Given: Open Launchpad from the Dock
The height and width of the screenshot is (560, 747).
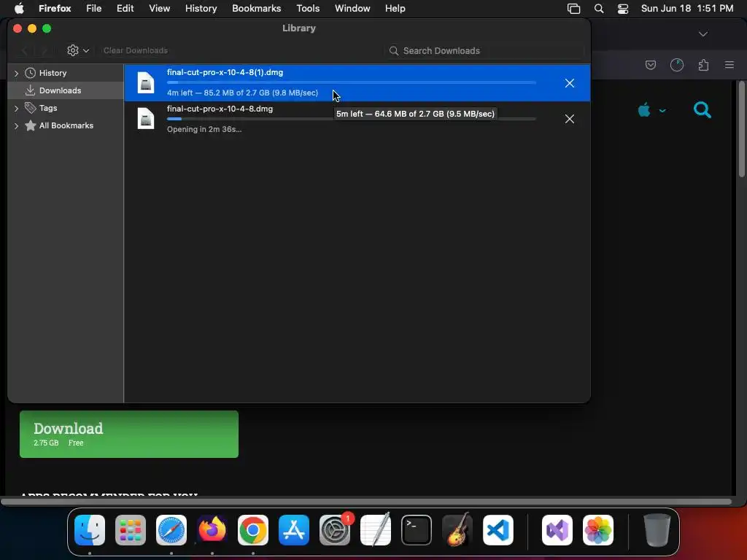Looking at the screenshot, I should point(131,530).
